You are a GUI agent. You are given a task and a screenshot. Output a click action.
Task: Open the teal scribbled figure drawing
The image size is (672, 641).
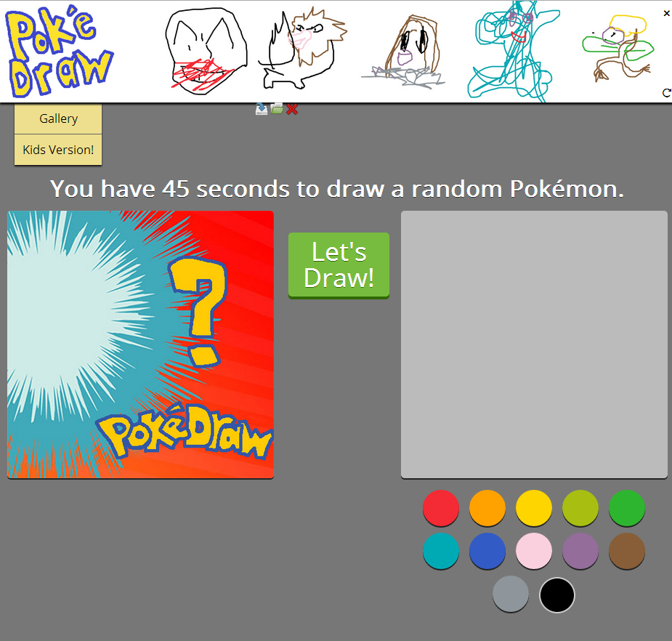[513, 52]
